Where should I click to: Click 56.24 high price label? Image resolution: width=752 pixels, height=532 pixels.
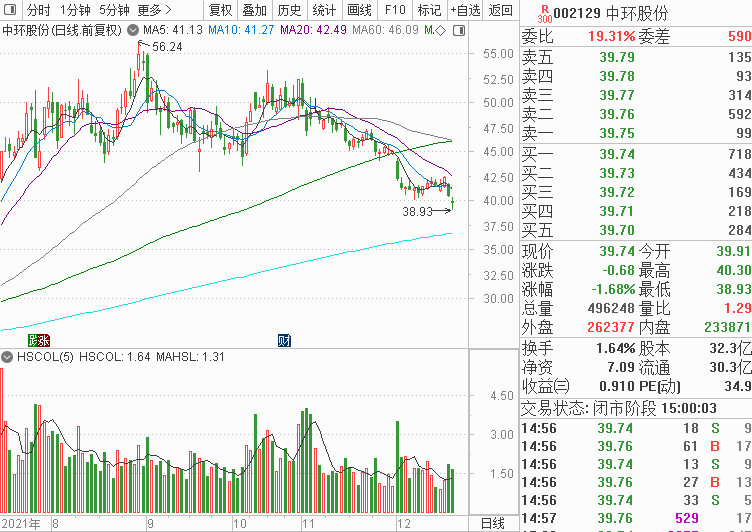(167, 47)
